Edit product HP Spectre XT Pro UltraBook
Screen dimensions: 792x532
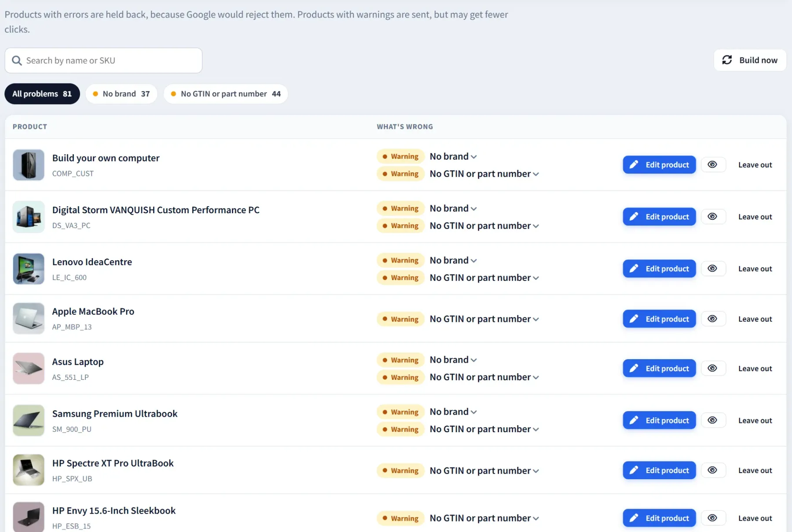[x=659, y=470]
